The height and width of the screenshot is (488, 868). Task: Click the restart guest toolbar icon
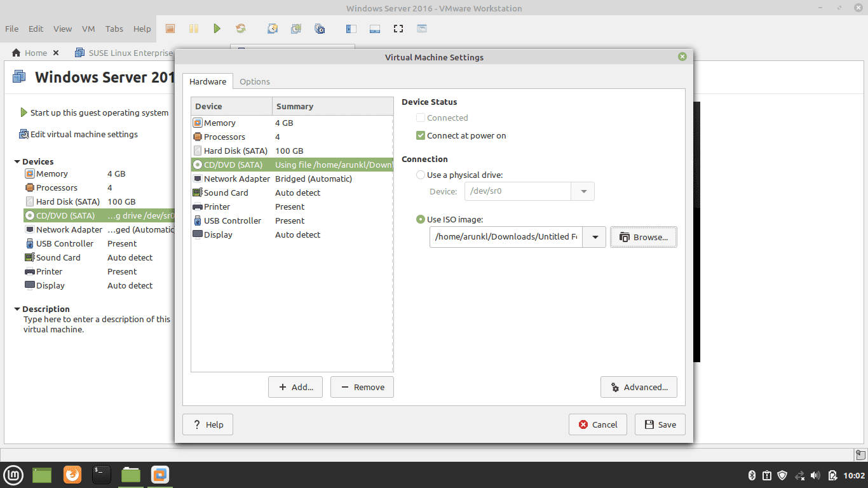[x=241, y=29]
